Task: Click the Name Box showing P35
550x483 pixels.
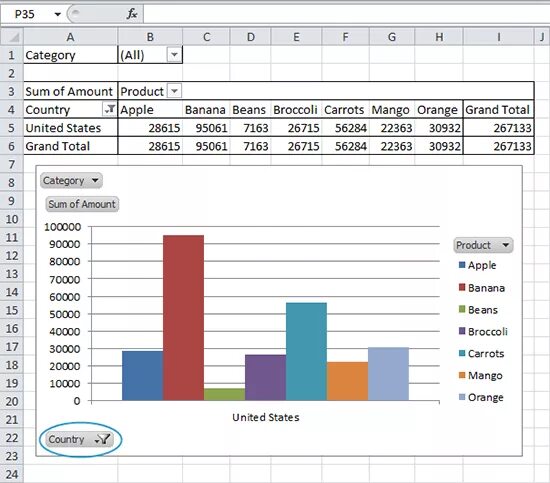Action: (25, 14)
